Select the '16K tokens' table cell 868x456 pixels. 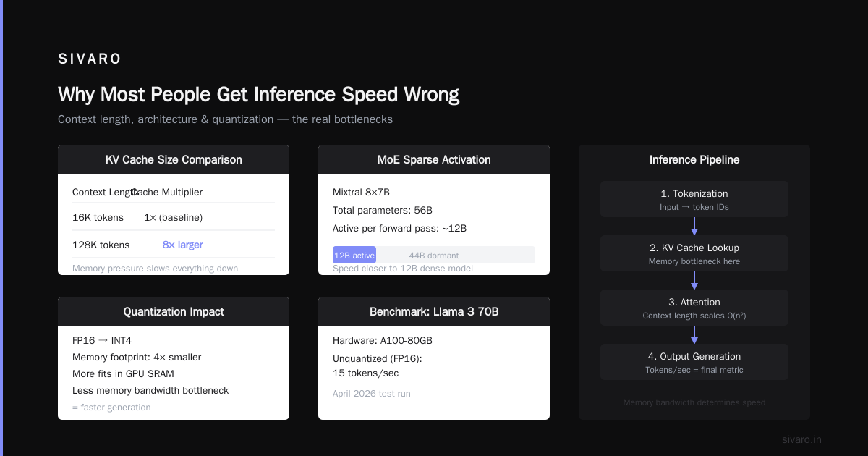[98, 217]
